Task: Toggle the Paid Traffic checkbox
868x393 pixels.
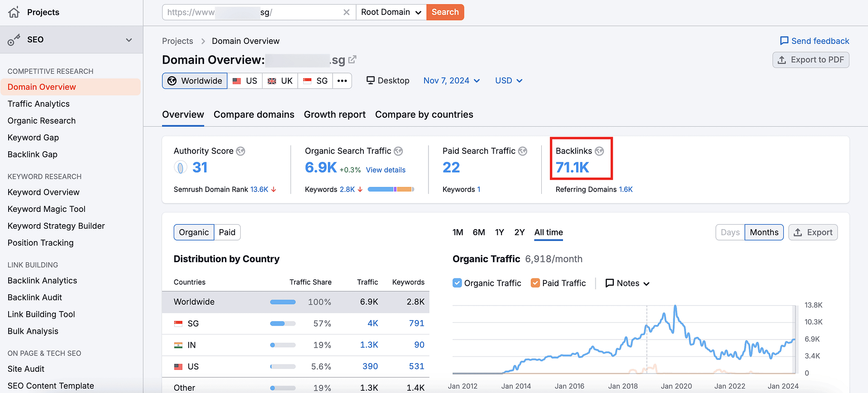Action: 535,283
